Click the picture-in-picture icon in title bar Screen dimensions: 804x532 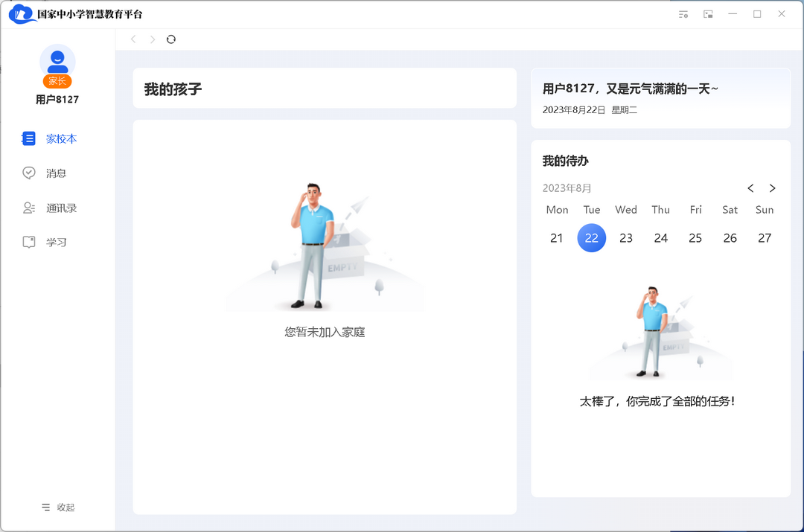[x=708, y=13]
